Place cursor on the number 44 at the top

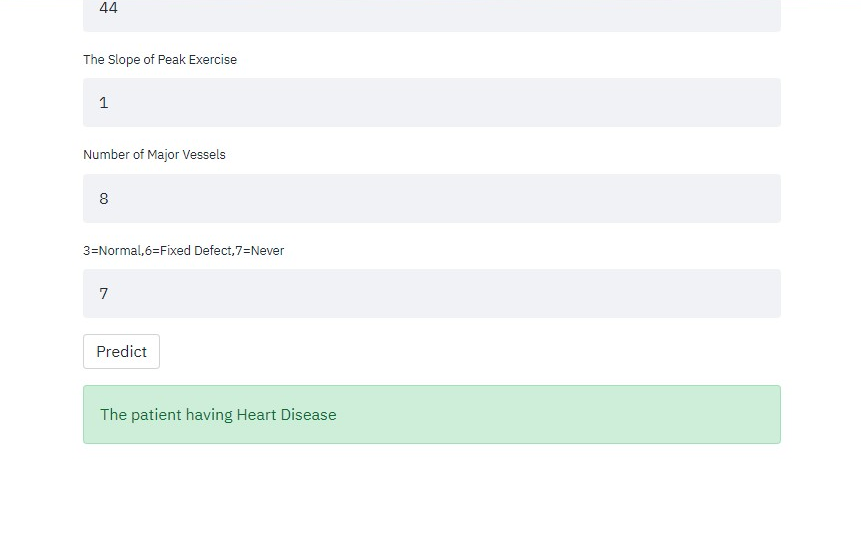point(109,8)
